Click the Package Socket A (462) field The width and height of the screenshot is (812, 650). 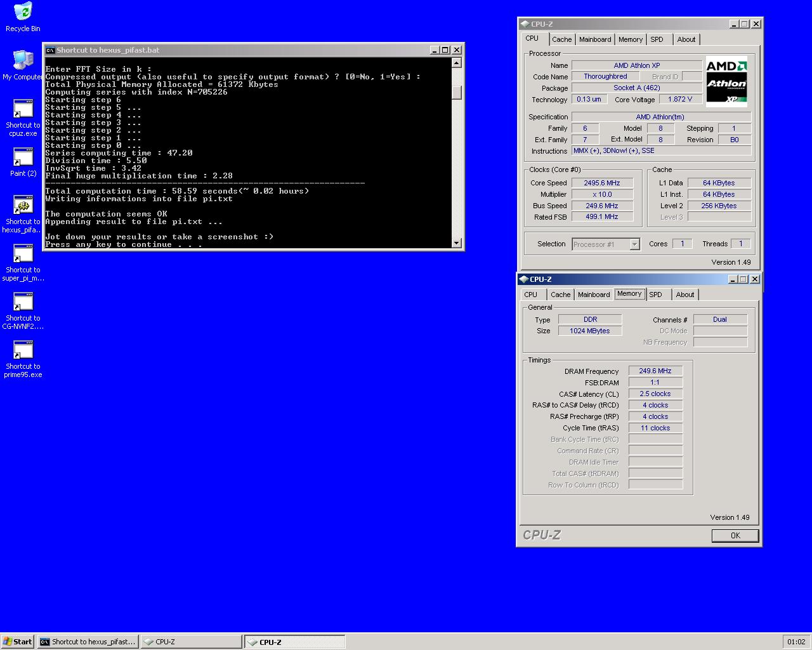click(x=636, y=88)
